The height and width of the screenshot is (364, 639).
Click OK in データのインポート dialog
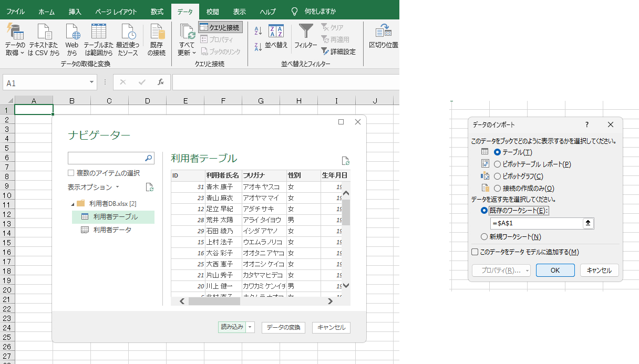(x=555, y=271)
